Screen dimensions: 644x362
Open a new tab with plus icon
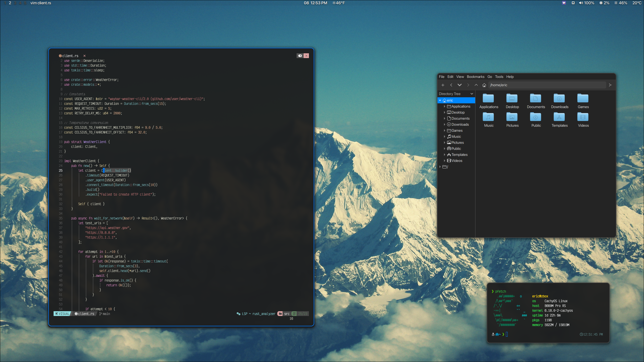click(443, 85)
